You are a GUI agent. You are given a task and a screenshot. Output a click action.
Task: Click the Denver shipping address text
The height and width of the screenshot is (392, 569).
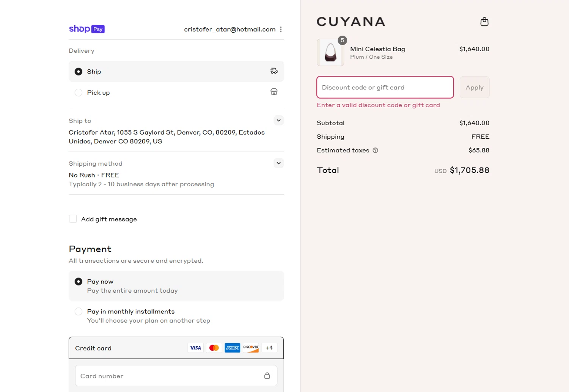pos(167,137)
